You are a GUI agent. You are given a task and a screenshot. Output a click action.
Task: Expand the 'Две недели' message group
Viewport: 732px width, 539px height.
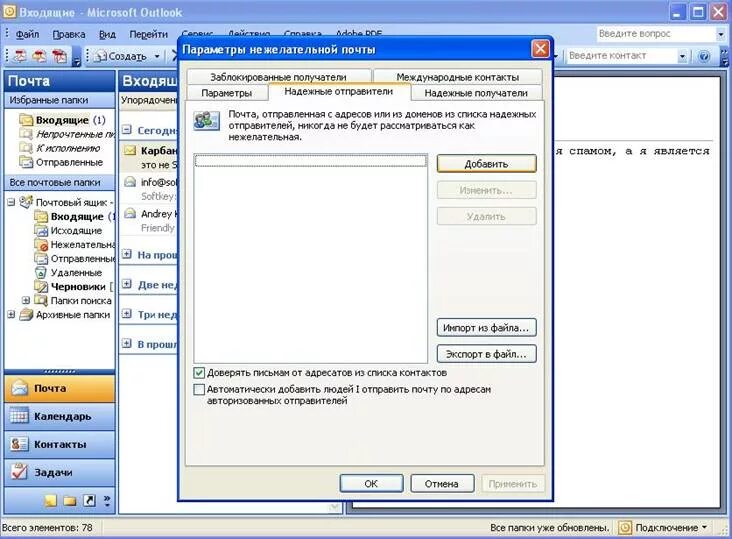(127, 284)
